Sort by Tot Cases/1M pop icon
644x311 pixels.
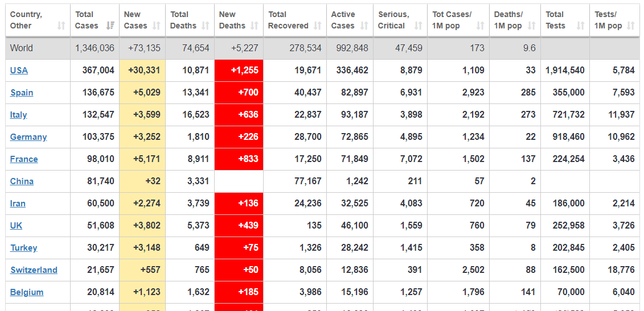pyautogui.click(x=480, y=26)
